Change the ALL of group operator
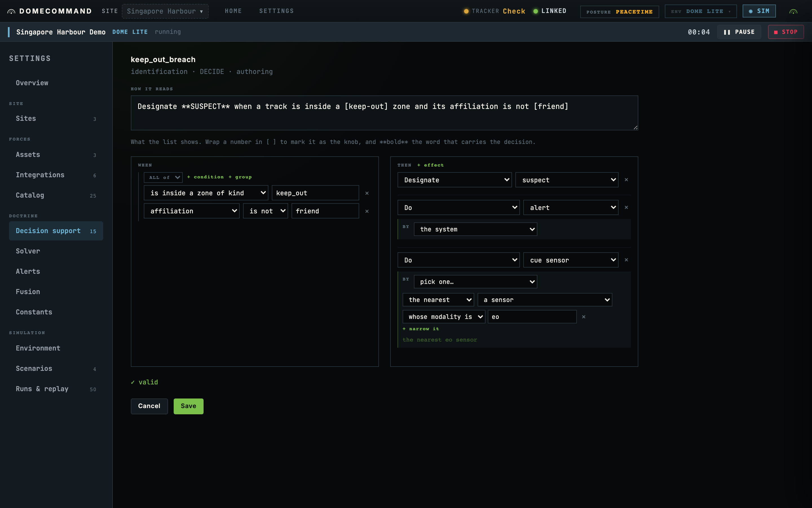The image size is (812, 508). pos(163,178)
